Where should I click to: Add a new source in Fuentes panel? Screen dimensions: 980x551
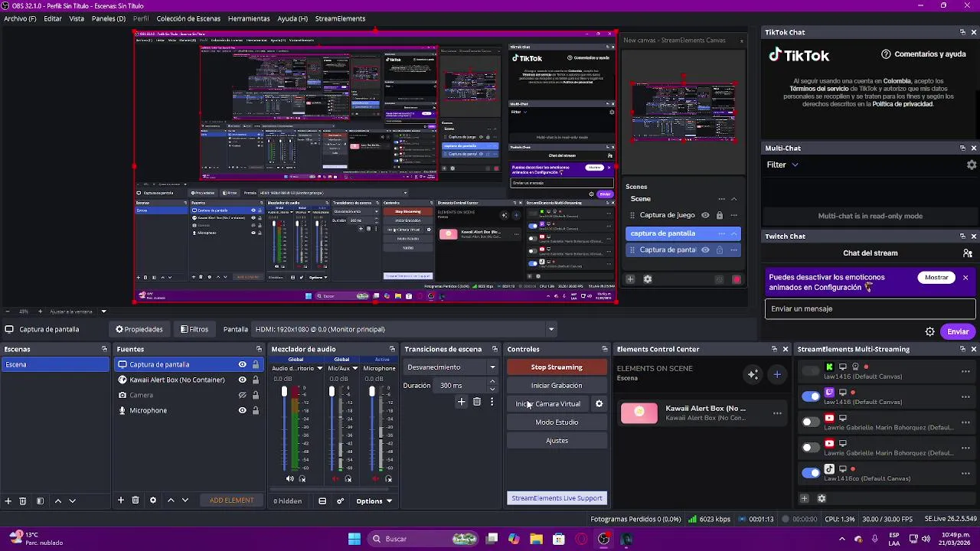(120, 500)
